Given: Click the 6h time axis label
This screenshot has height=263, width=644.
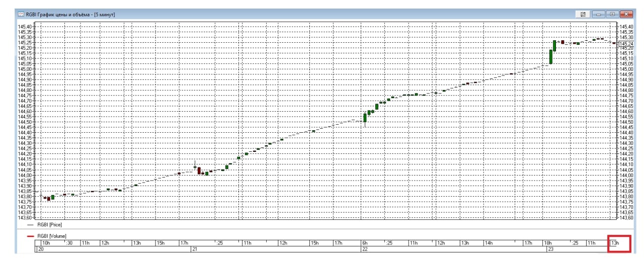Looking at the screenshot, I should [x=365, y=243].
